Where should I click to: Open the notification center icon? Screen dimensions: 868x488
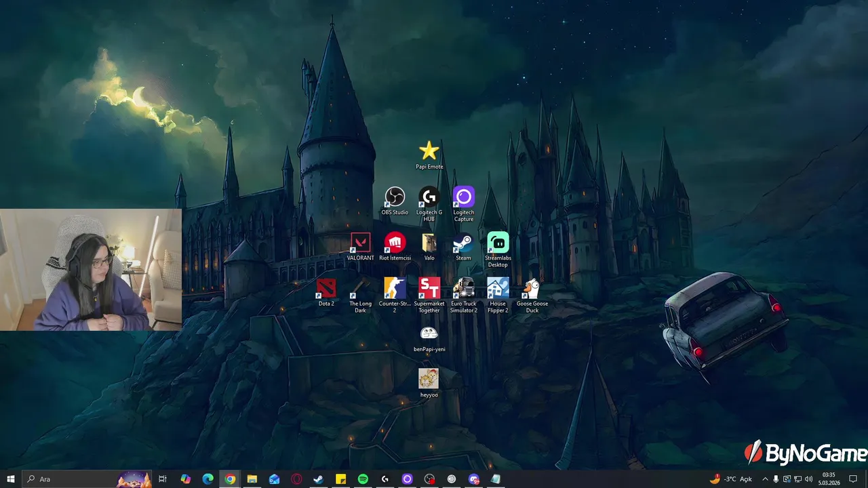point(853,479)
